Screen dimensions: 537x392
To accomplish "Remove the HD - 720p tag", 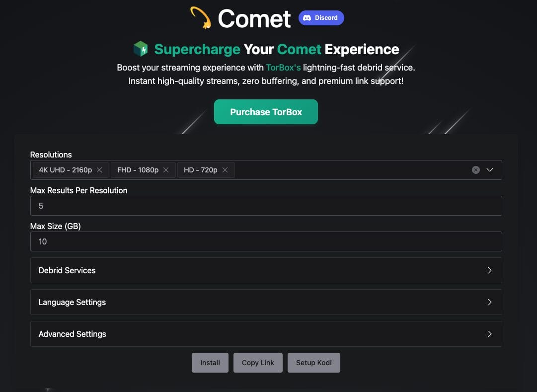I will [x=225, y=170].
